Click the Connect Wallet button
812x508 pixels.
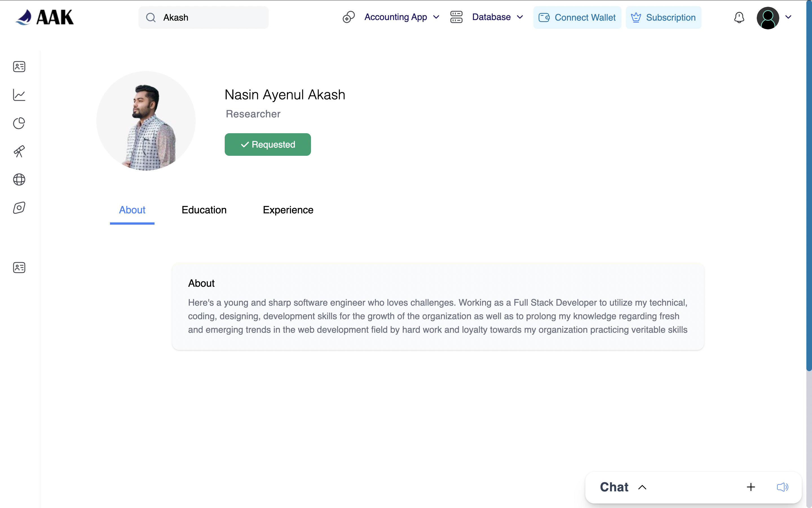point(577,17)
